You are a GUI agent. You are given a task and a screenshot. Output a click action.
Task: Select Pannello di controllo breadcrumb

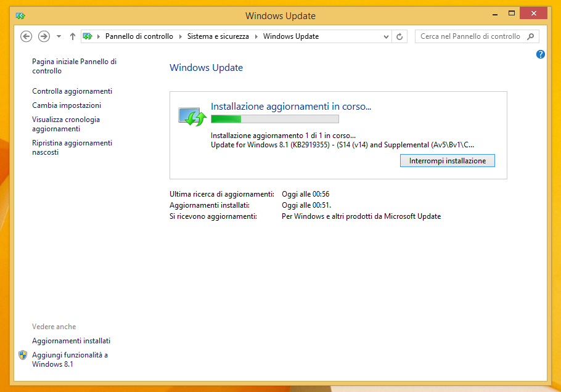pos(139,36)
